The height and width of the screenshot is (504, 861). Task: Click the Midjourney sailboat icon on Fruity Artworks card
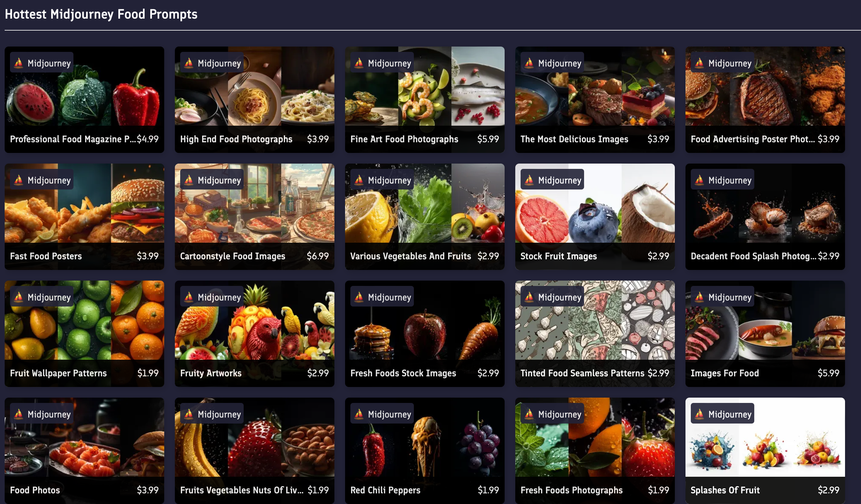188,297
